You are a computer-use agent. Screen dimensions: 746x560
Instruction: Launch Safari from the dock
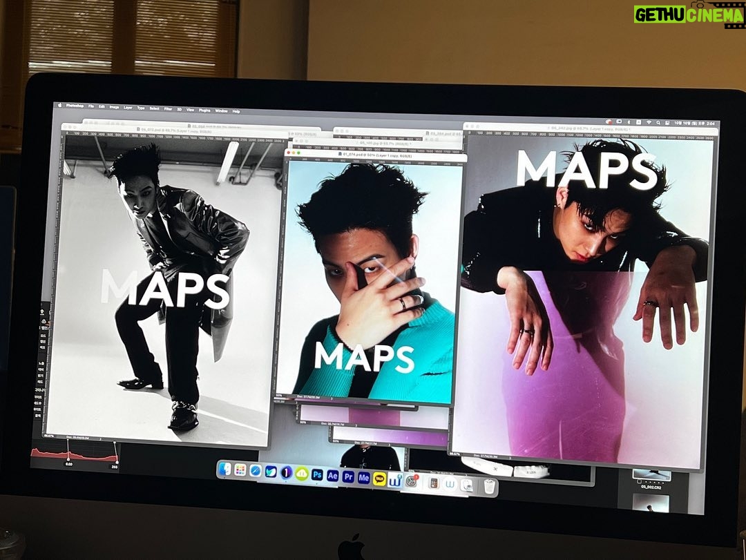[256, 470]
